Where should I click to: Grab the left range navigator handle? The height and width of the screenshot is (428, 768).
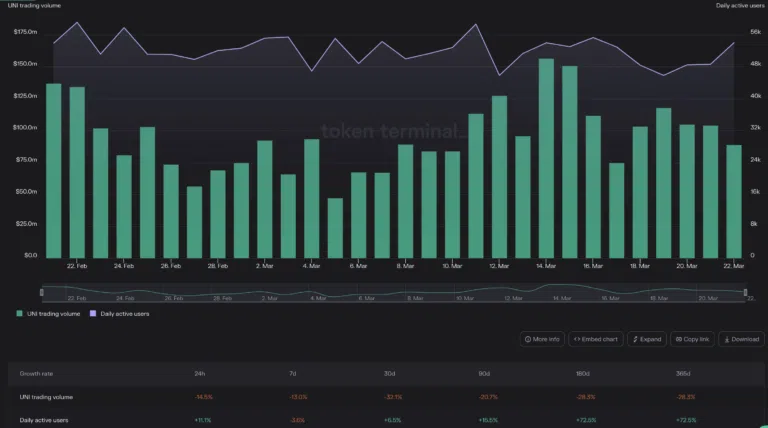click(42, 292)
